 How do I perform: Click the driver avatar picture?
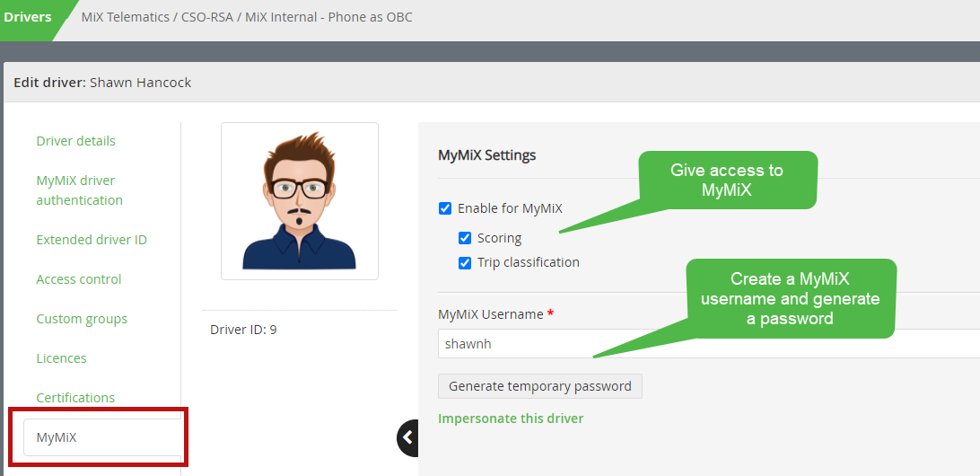pos(300,201)
